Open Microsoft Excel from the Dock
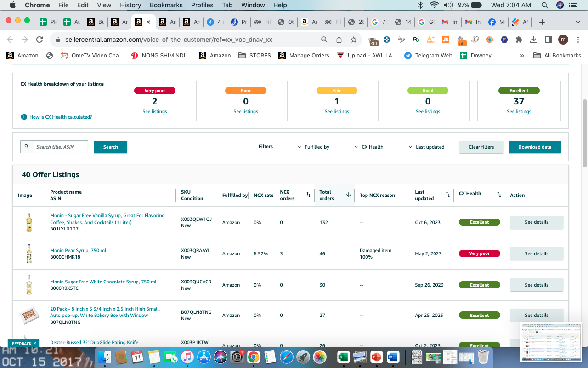 [x=343, y=356]
